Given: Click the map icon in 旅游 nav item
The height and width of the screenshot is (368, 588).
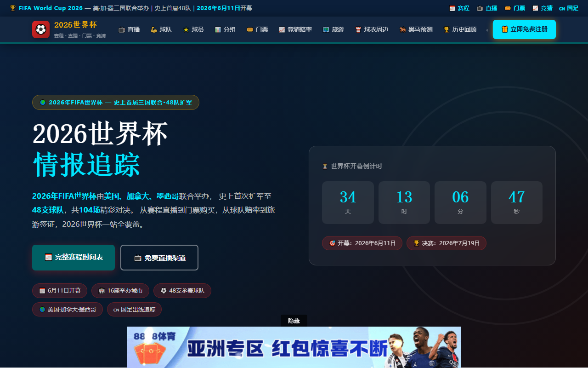Looking at the screenshot, I should [x=326, y=29].
